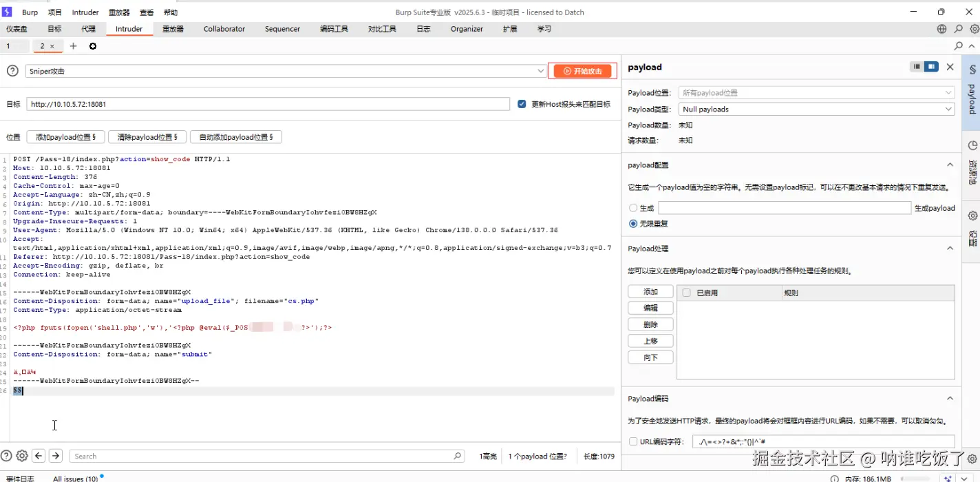Screen dimensions: 980x482
Task: Switch to the 仪表盘 tab
Action: coord(17,29)
